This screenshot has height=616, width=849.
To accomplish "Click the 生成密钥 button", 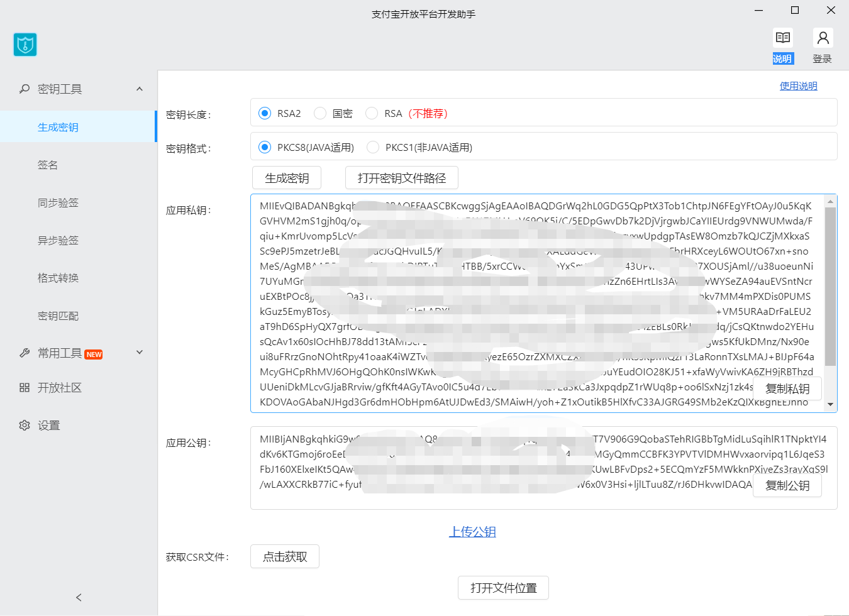I will coord(287,178).
